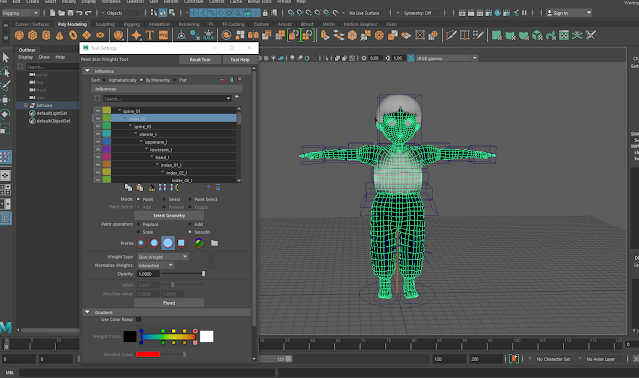Image resolution: width=639 pixels, height=378 pixels.
Task: Click the Copy Skin Weights icon below influences list
Action: 128,187
